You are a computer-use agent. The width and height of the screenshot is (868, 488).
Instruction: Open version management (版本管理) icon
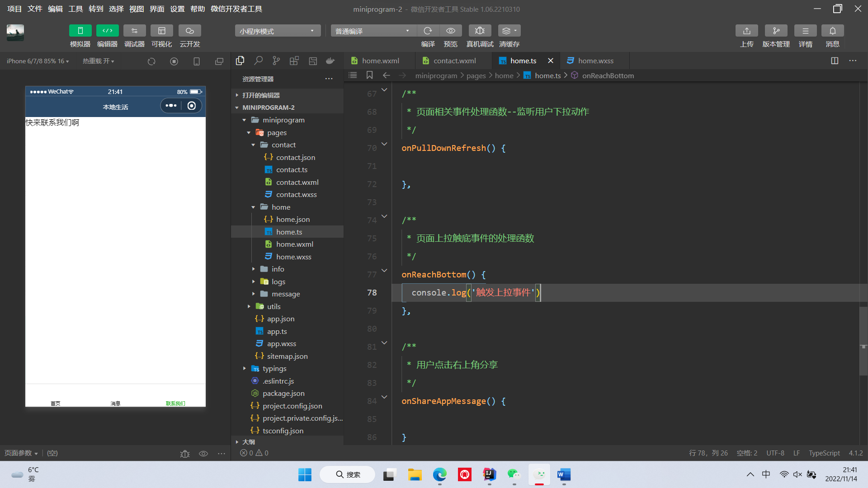pyautogui.click(x=776, y=31)
